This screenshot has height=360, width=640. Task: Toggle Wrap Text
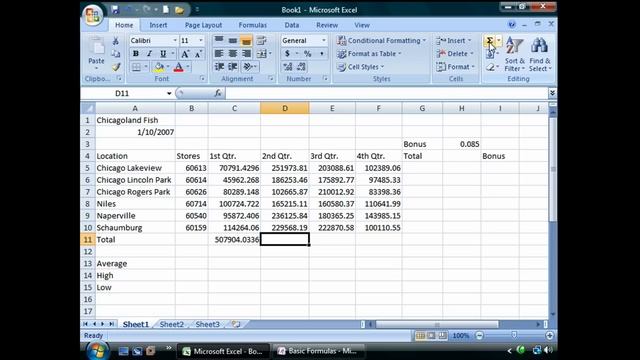261,40
